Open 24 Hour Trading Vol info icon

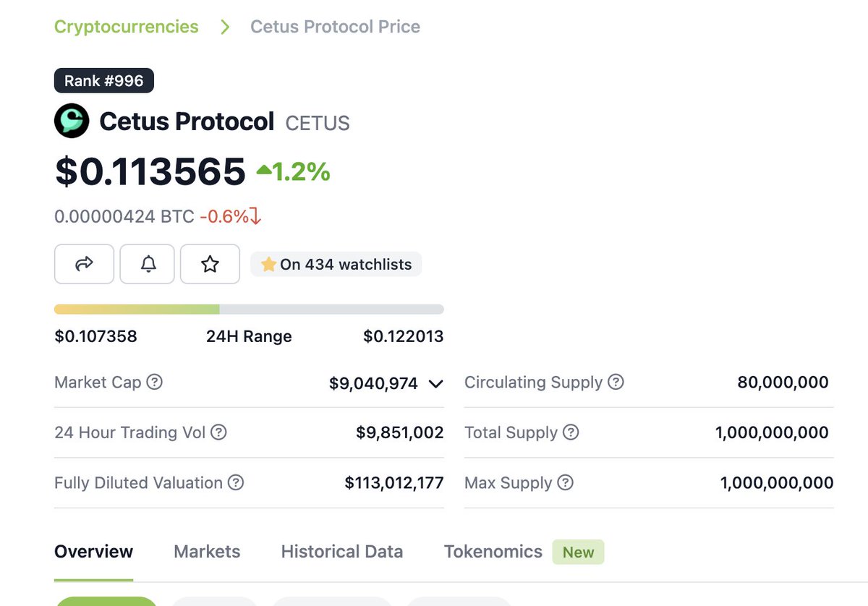[218, 432]
